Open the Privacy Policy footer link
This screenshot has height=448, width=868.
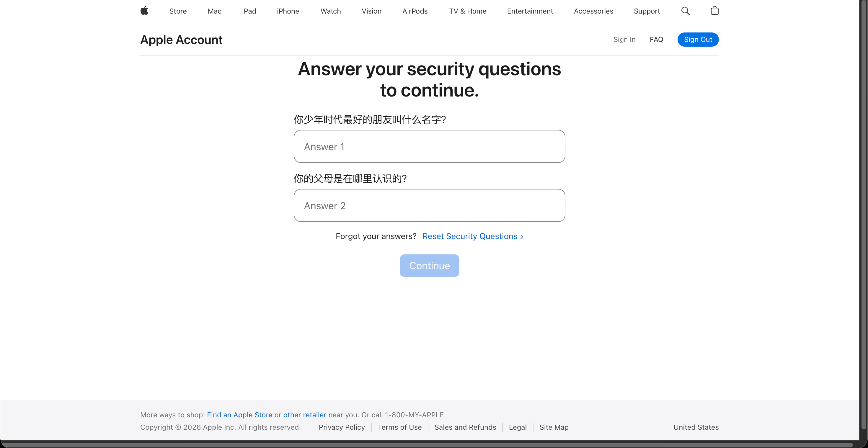point(342,427)
